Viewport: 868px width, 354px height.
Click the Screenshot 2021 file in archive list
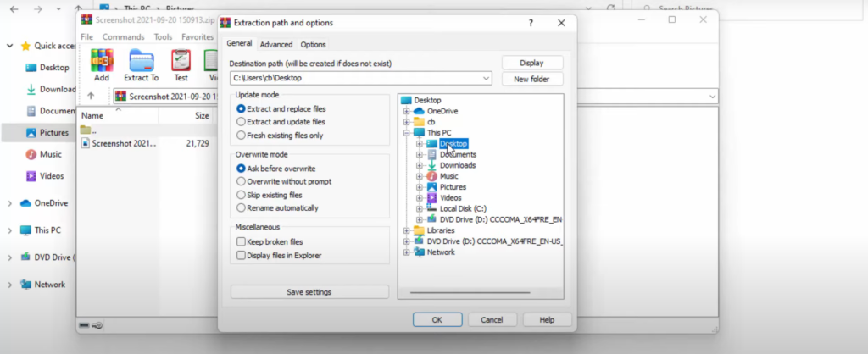(x=124, y=144)
